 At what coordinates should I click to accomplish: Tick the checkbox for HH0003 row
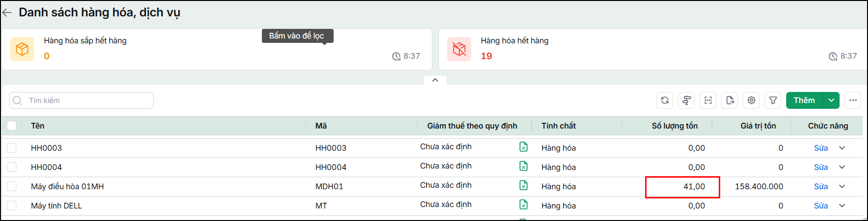(x=12, y=148)
